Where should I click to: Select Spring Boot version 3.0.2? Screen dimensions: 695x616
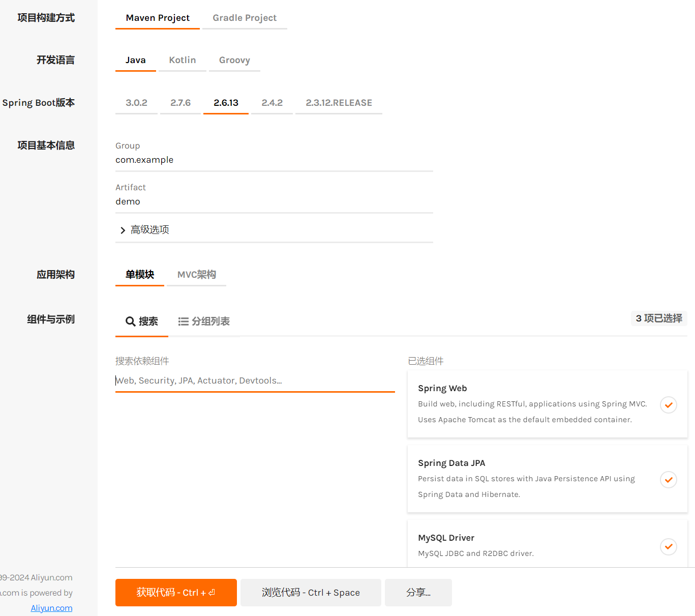136,103
